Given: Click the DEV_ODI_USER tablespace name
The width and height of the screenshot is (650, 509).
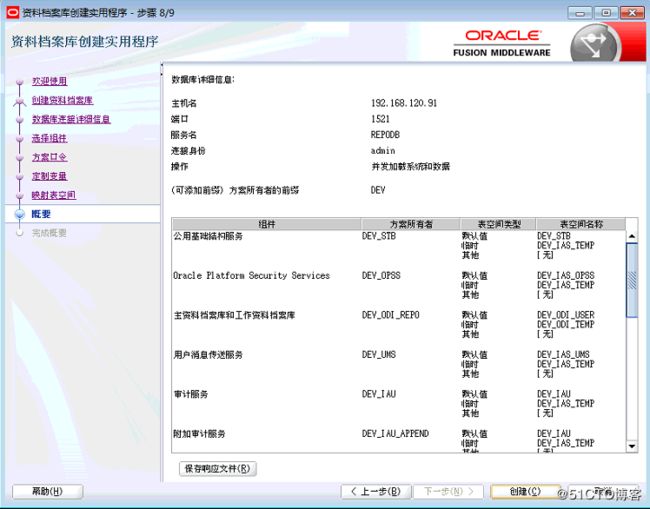Looking at the screenshot, I should 566,315.
